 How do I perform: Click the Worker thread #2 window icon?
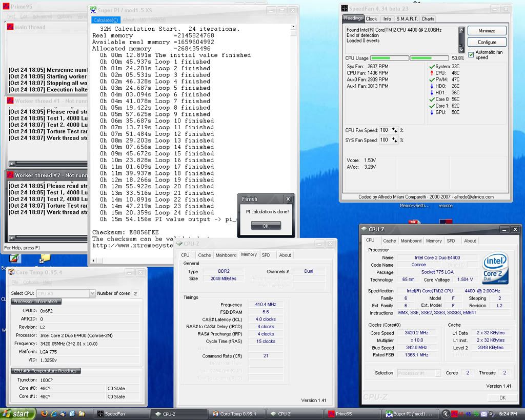pos(10,175)
